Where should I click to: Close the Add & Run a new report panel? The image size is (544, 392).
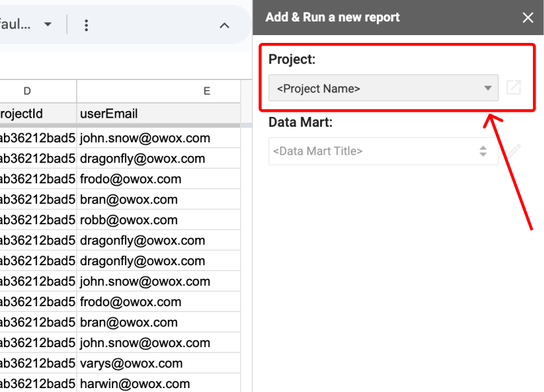pyautogui.click(x=528, y=18)
